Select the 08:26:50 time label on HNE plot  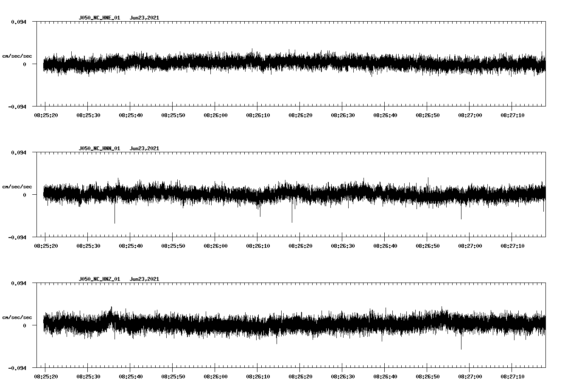tap(428, 115)
